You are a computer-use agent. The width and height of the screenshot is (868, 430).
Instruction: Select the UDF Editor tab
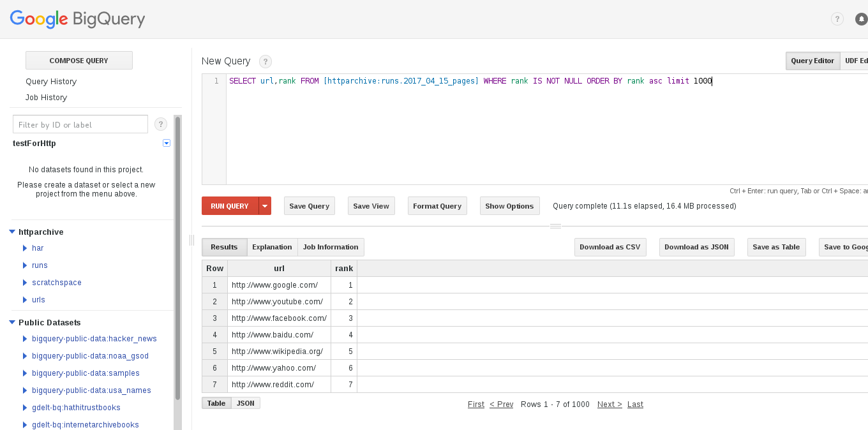pyautogui.click(x=855, y=61)
